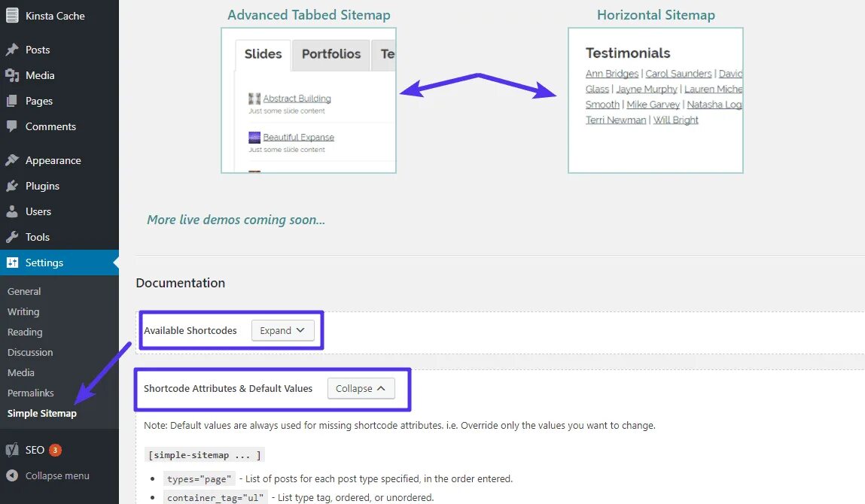Screen dimensions: 865x504
Task: Switch to the Portfolios tab in demo
Action: tap(331, 54)
